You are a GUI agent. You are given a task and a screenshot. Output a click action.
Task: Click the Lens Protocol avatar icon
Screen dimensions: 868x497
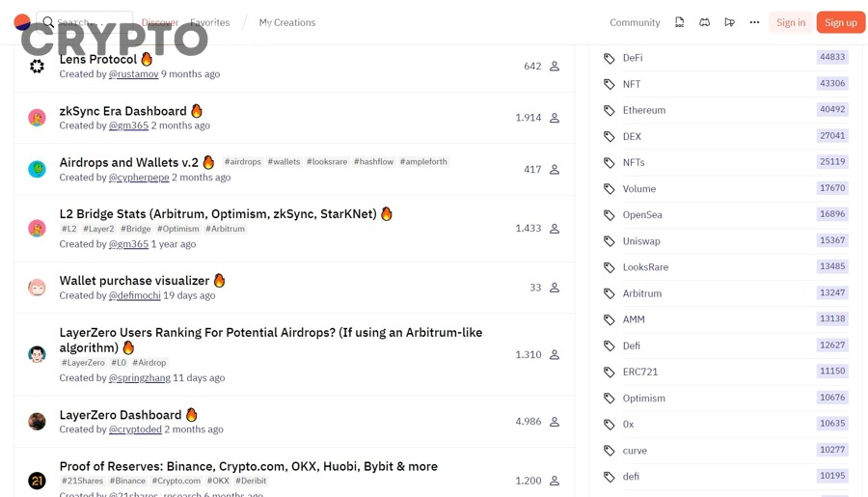[x=37, y=67]
